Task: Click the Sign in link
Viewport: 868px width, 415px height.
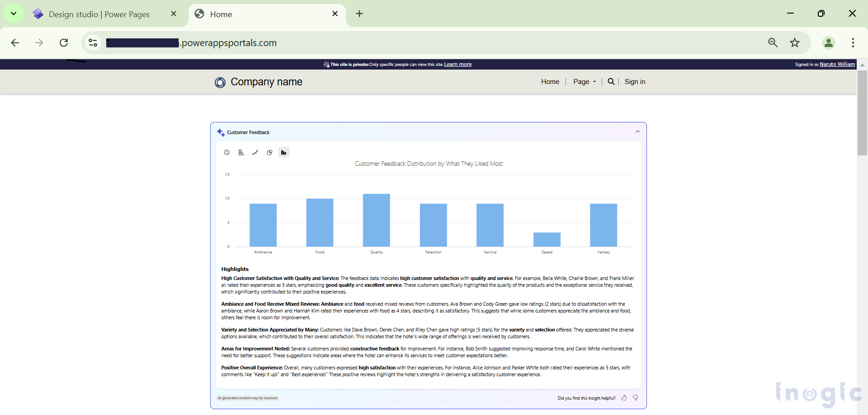Action: point(635,82)
